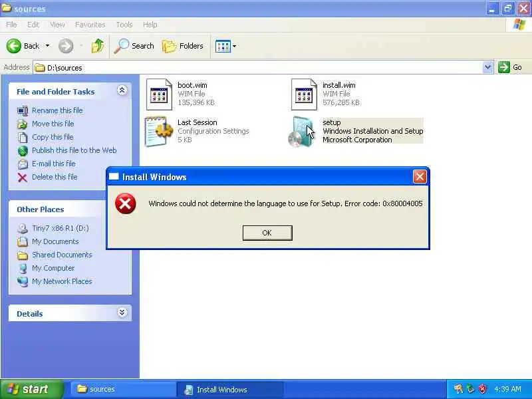The width and height of the screenshot is (532, 399).
Task: Click the My Documents folder icon
Action: click(x=23, y=241)
